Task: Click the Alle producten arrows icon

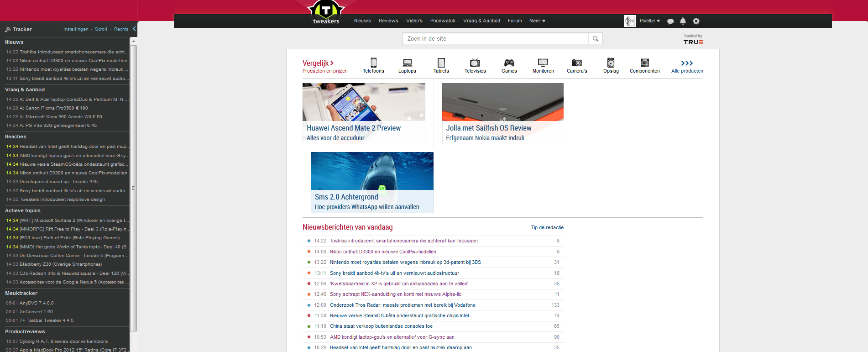Action: [x=687, y=63]
